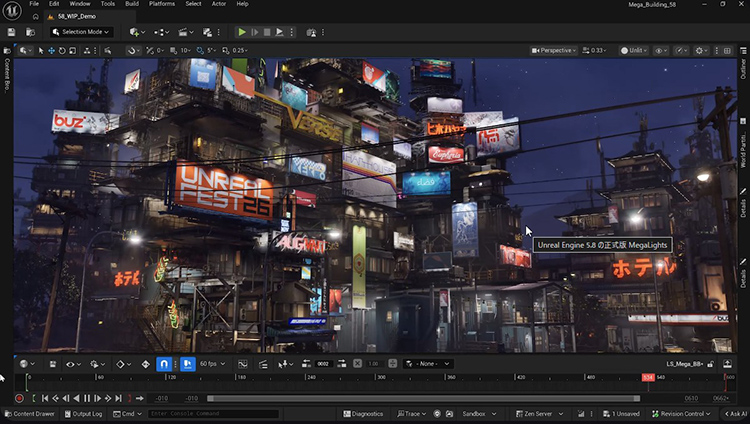The height and width of the screenshot is (424, 750).
Task: Open the Build menu
Action: (132, 4)
